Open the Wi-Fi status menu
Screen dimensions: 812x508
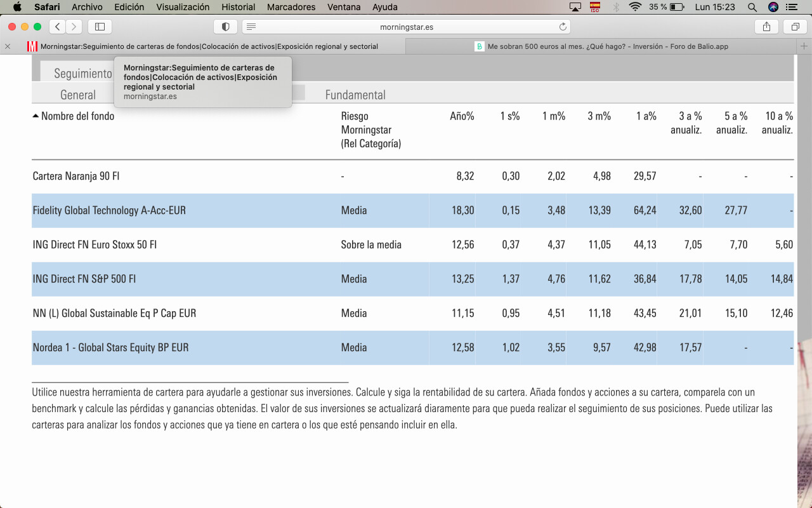pos(635,7)
